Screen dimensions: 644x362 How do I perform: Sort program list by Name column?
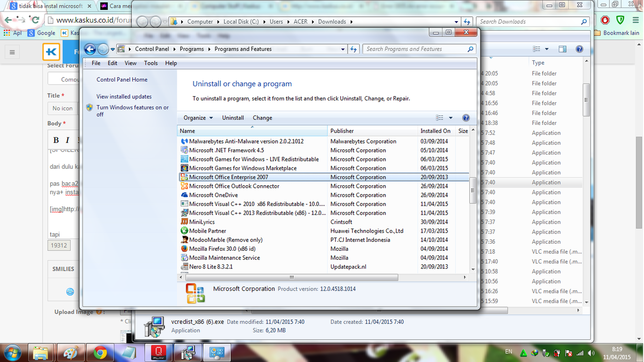[x=253, y=131]
